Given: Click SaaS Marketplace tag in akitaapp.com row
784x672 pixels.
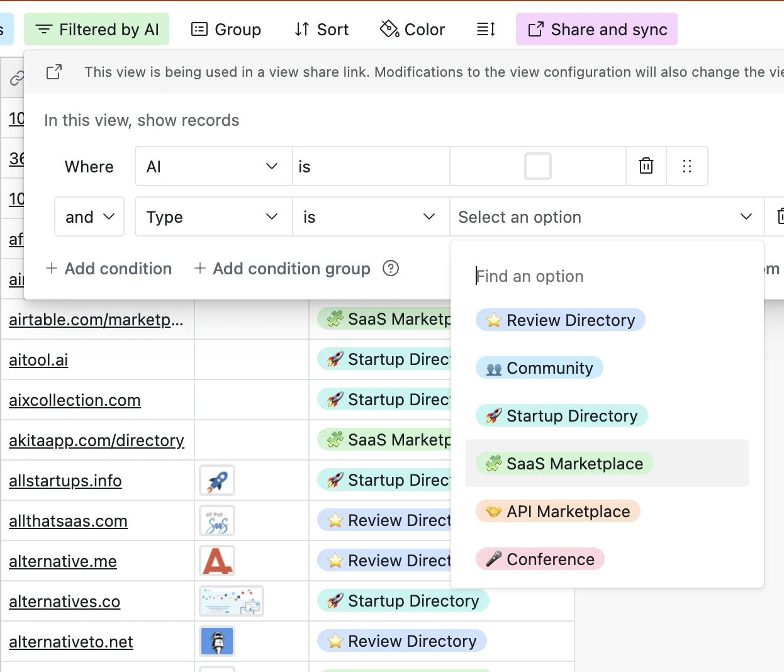Looking at the screenshot, I should pos(384,440).
